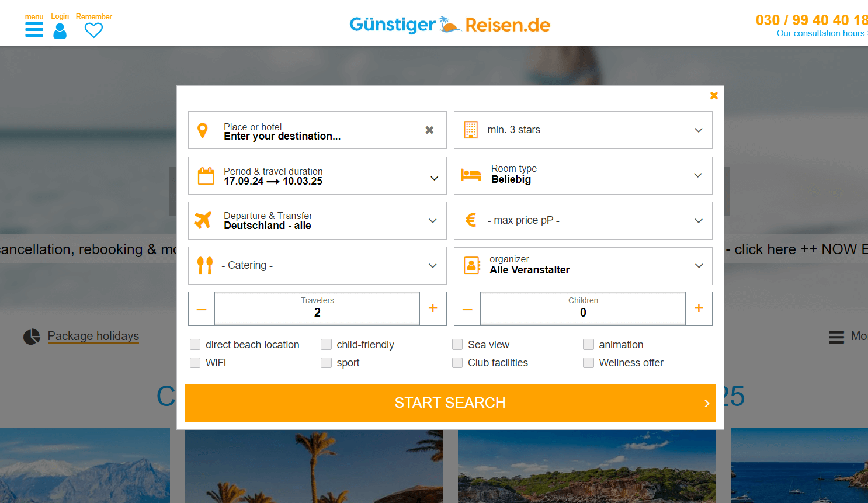868x503 pixels.
Task: Toggle the Wellness offer checkbox
Action: click(x=588, y=363)
